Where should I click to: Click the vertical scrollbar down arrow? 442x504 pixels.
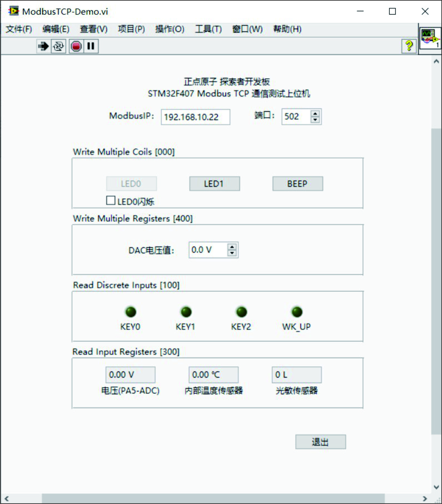coord(436,487)
